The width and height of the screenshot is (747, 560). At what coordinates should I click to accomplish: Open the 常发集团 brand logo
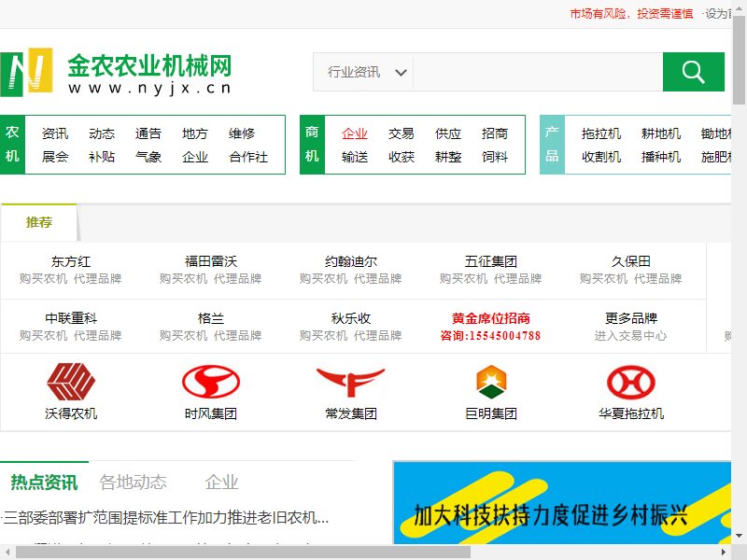point(351,382)
